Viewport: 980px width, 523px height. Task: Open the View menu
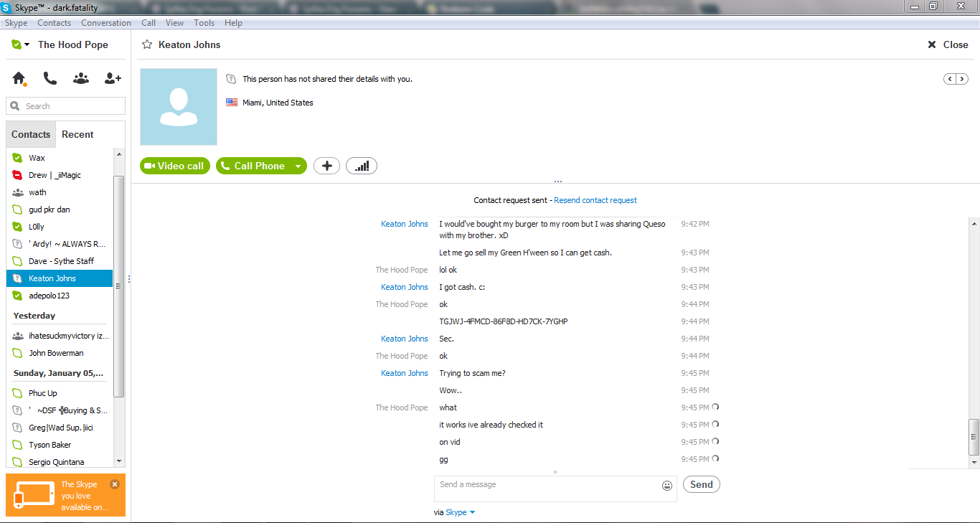[x=175, y=23]
